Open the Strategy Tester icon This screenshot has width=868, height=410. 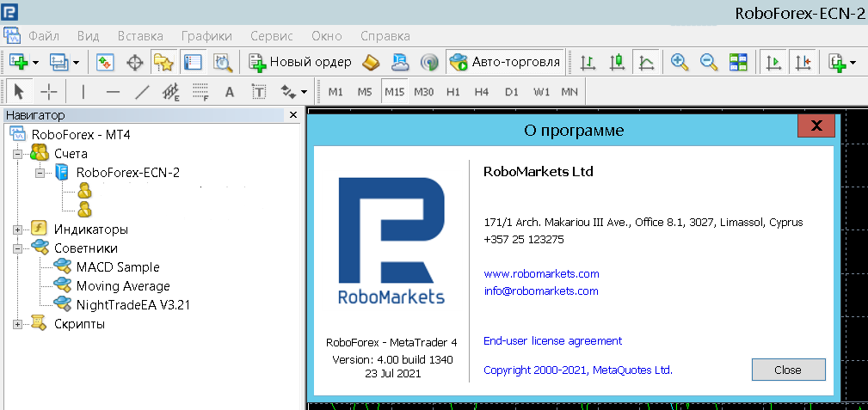(223, 62)
